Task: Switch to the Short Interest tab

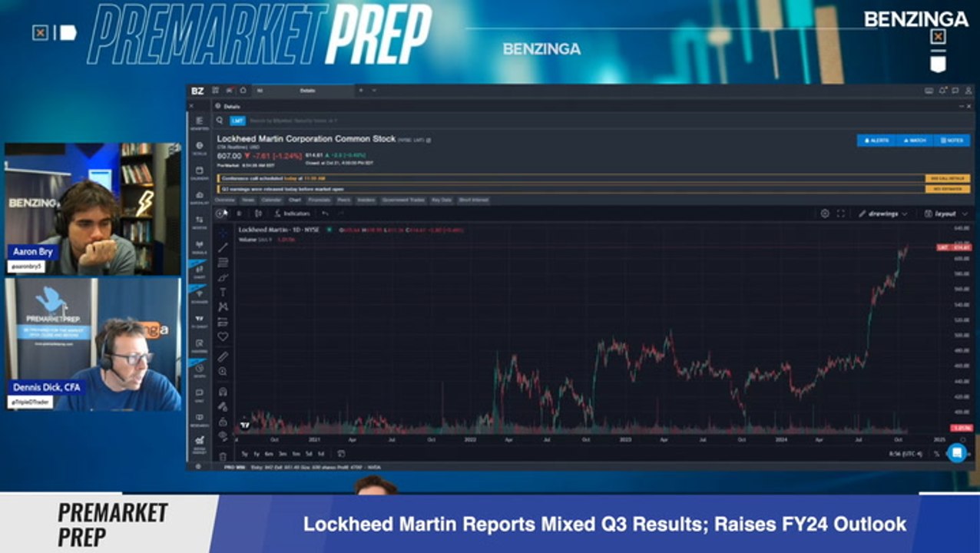Action: click(x=473, y=200)
